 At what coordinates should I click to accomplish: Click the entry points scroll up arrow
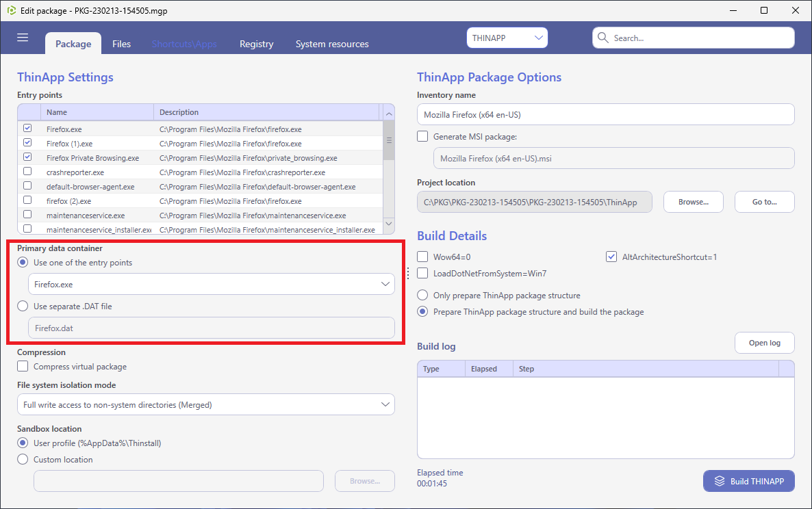(389, 113)
